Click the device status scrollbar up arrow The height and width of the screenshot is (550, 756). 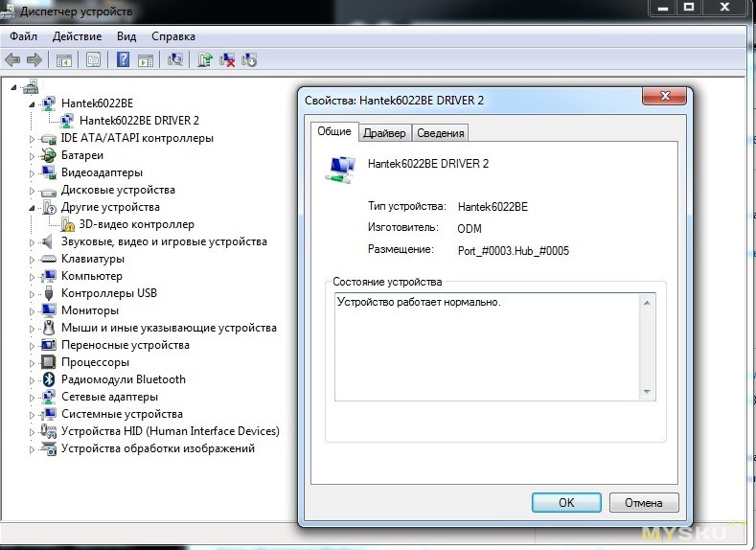point(647,303)
